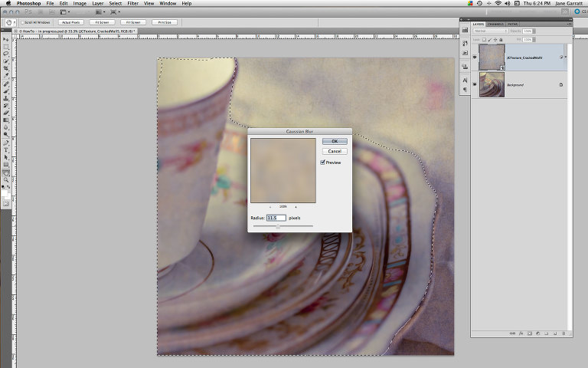This screenshot has height=368, width=588.
Task: Open the Layer menu
Action: 98,3
